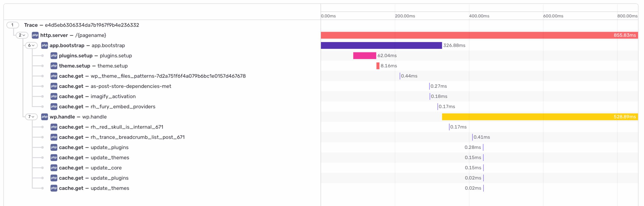Collapse app.bootstrap children via badge 6
The image size is (644, 206).
[x=31, y=45]
